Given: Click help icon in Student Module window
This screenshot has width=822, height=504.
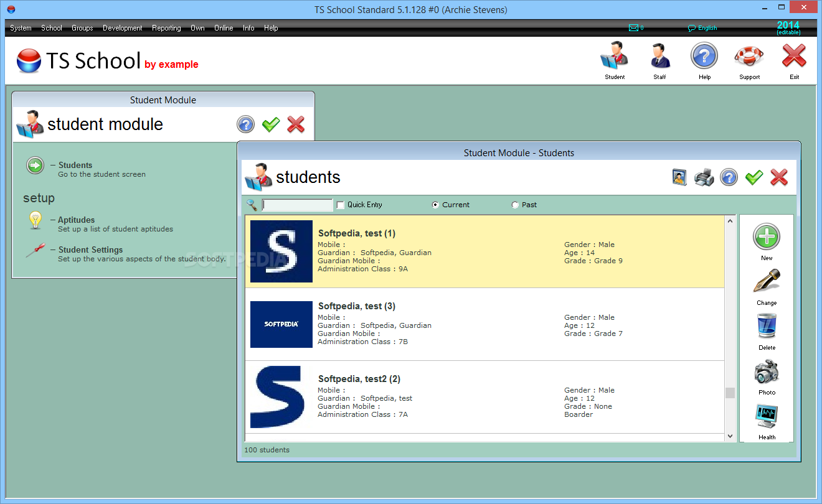Looking at the screenshot, I should (246, 124).
